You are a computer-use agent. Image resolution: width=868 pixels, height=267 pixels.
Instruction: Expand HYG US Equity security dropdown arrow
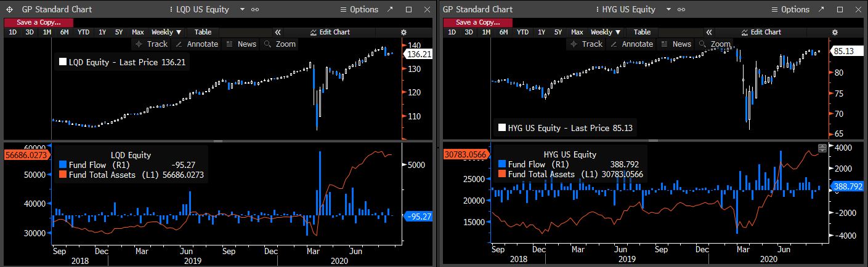coord(669,9)
